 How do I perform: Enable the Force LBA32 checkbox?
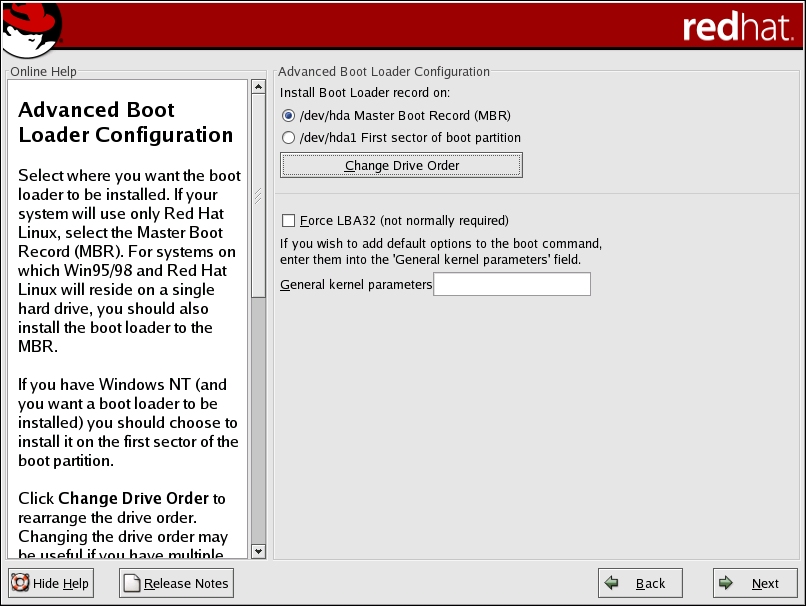click(289, 220)
